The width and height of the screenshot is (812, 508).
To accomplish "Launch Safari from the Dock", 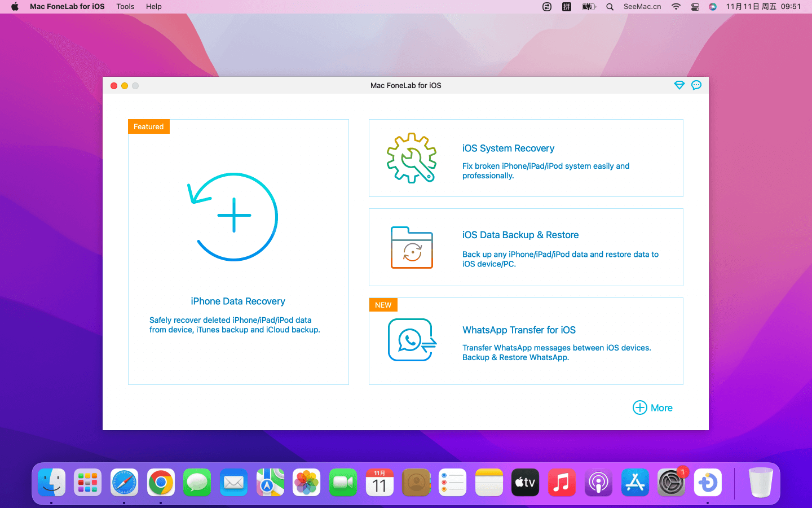I will point(124,483).
